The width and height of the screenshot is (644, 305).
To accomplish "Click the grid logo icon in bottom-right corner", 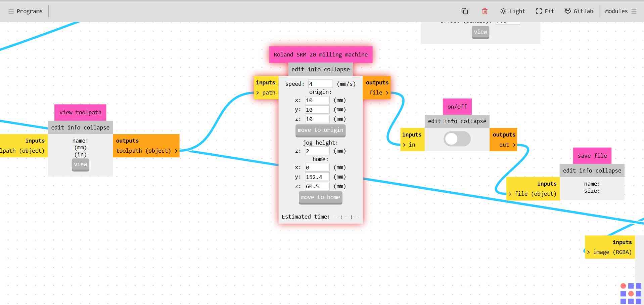I will pos(631,294).
